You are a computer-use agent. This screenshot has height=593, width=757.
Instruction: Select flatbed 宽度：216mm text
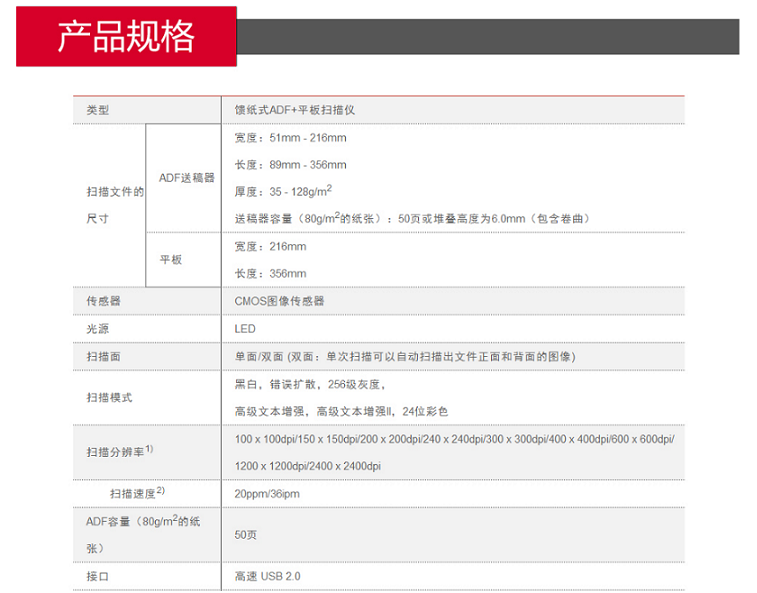pyautogui.click(x=270, y=247)
